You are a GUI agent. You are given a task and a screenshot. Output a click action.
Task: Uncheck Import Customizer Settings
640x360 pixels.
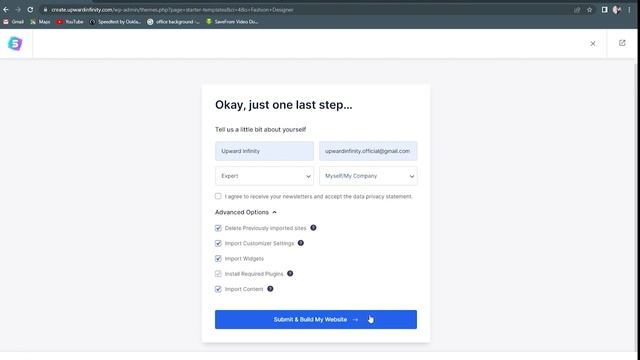point(218,243)
